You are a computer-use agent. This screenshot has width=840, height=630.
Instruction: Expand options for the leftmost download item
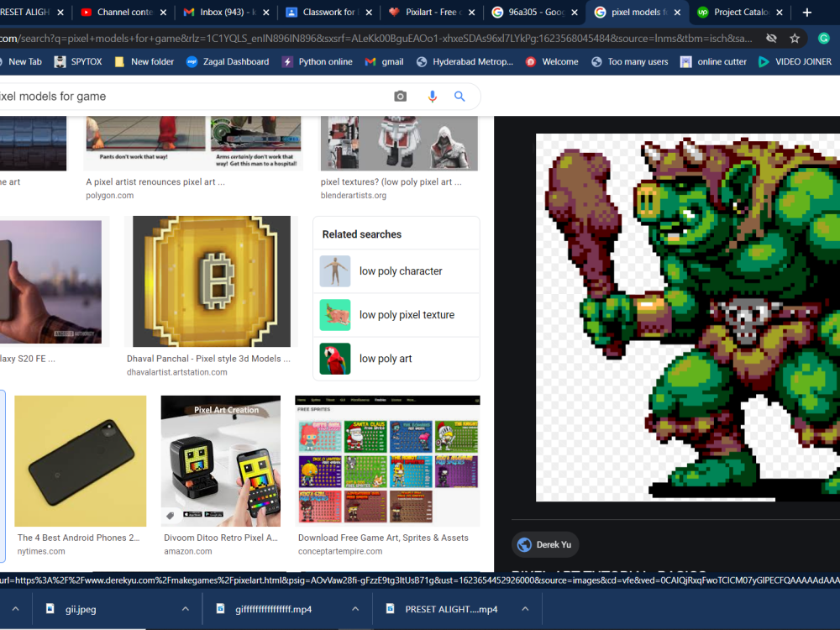15,609
